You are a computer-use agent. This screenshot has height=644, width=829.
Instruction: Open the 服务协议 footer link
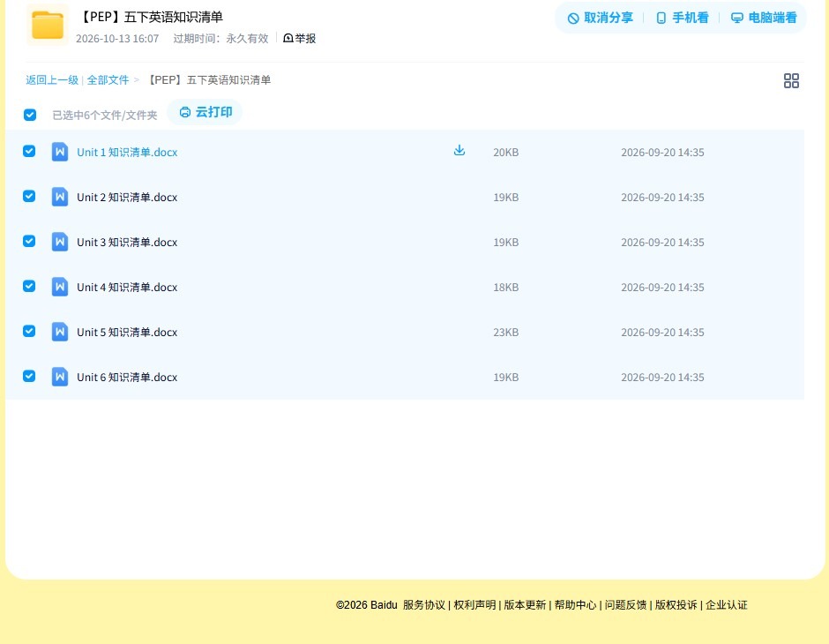424,605
